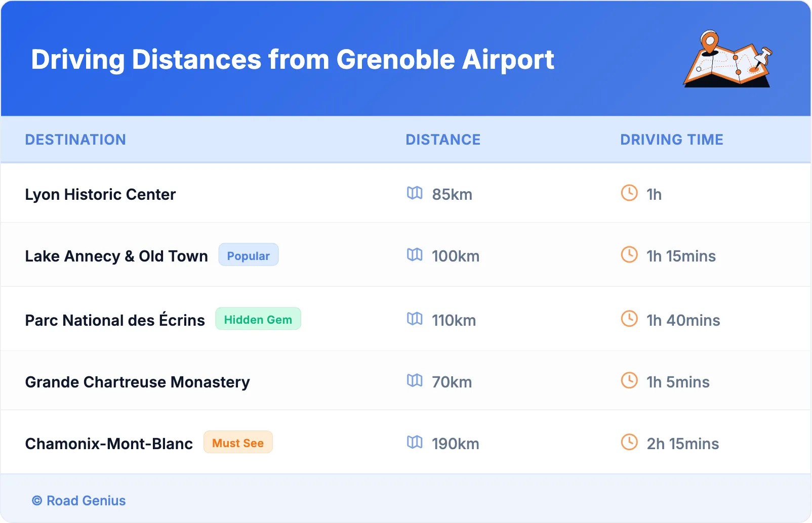Screen dimensions: 812x523
Task: Click the Driving Distances from Grenoble Airport title
Action: coord(293,60)
